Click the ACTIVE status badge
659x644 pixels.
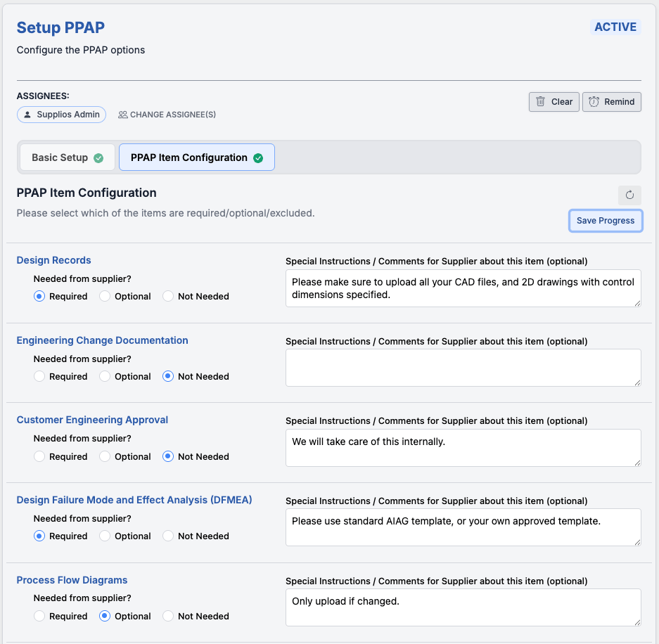pos(615,27)
